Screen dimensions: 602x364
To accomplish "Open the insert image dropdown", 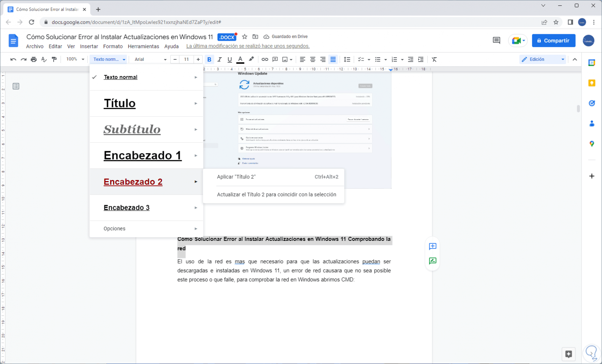I will pos(287,59).
